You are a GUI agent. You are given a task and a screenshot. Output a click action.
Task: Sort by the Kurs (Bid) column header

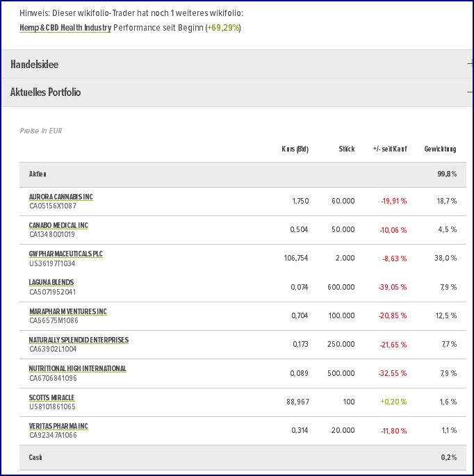pos(295,149)
